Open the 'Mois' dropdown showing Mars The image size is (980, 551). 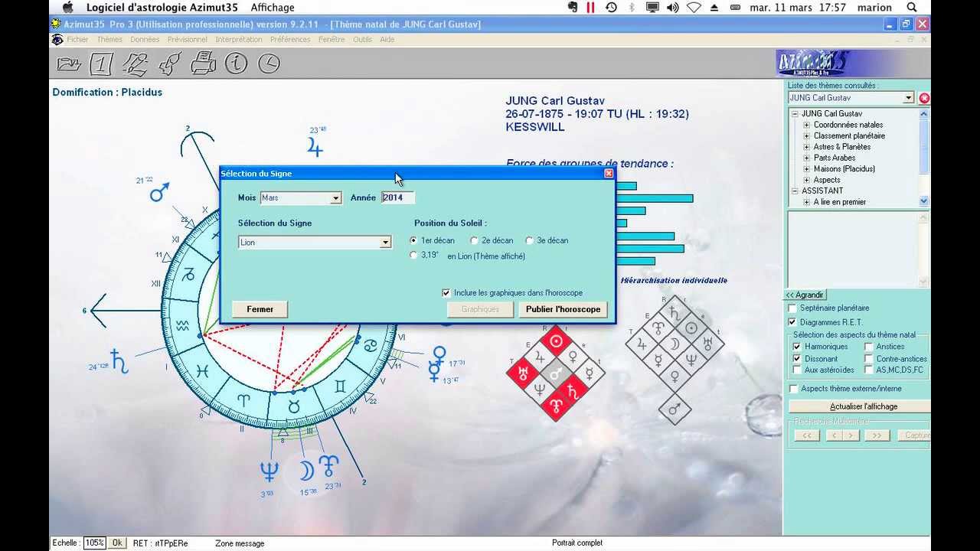(335, 198)
